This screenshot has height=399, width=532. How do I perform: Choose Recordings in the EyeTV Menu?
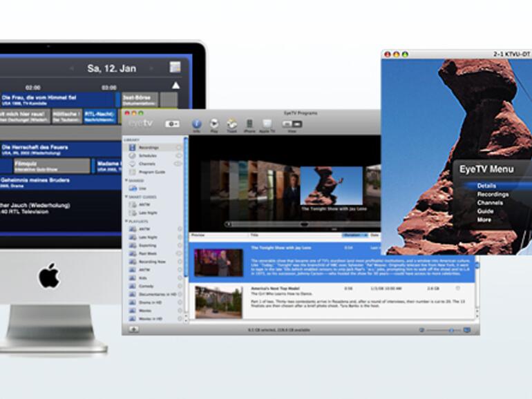493,194
